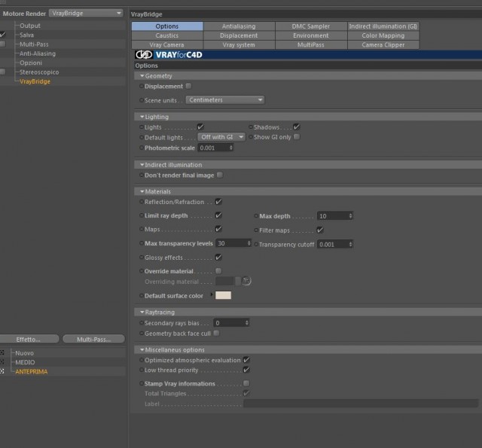Select VrayBridge in the settings tree
Screen dimensions: 482x448
pos(35,81)
